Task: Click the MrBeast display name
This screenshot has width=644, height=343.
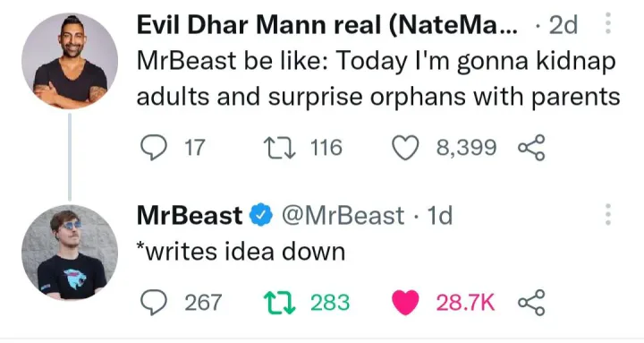Action: pyautogui.click(x=190, y=216)
